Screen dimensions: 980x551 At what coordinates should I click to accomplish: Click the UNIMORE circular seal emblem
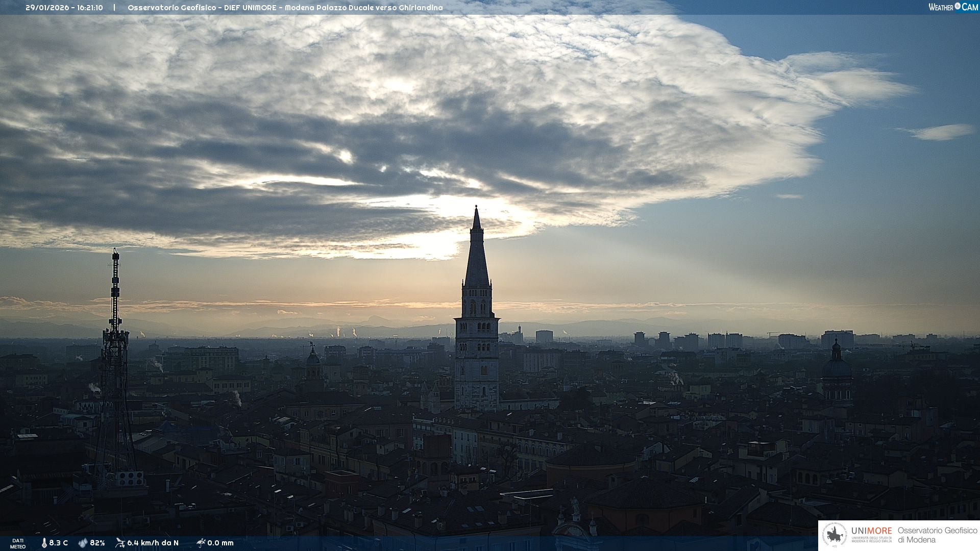(835, 535)
